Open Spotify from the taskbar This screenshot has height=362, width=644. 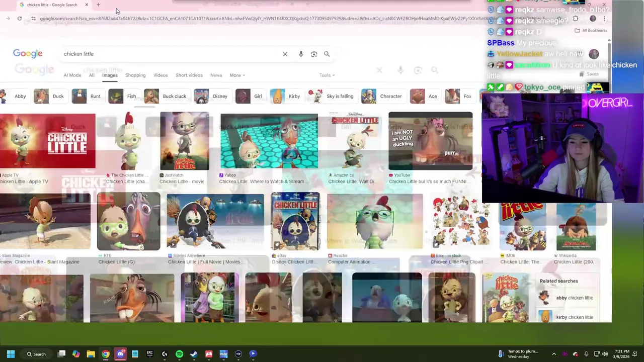[179, 354]
